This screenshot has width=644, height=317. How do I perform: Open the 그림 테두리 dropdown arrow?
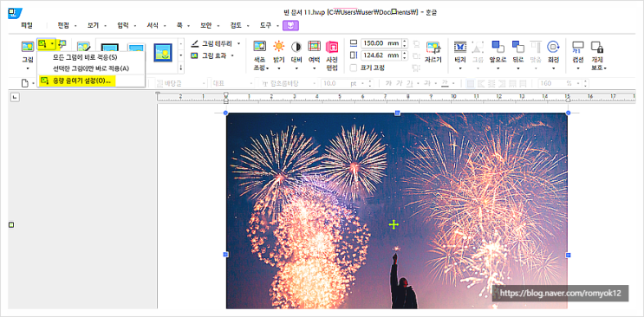[x=238, y=43]
